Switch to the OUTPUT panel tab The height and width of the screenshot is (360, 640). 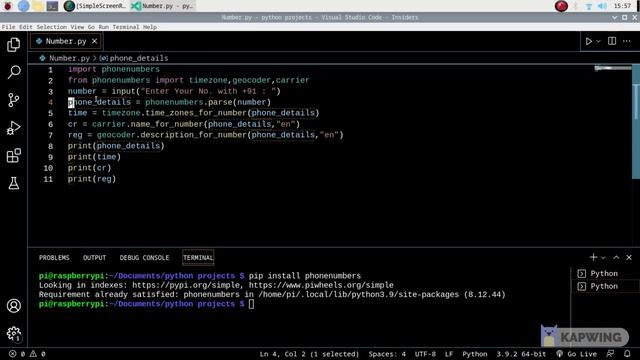coord(94,258)
